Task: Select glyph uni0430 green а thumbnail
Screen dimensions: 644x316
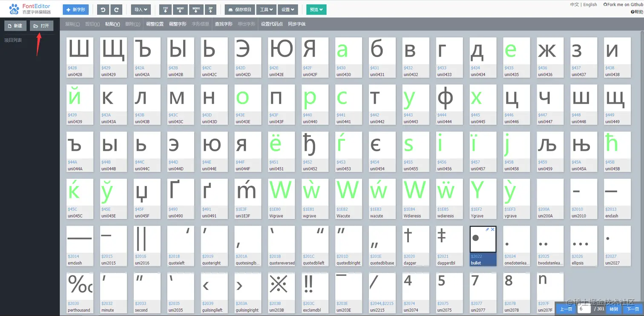Action: tap(348, 58)
